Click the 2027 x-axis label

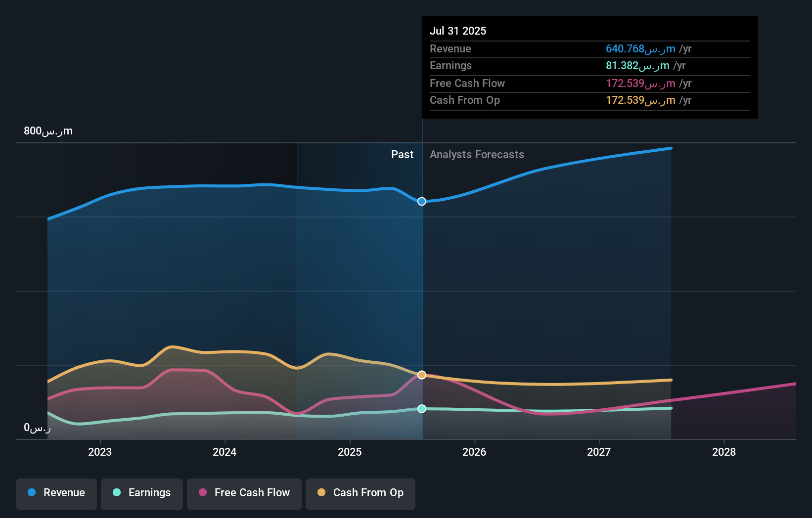pos(599,452)
